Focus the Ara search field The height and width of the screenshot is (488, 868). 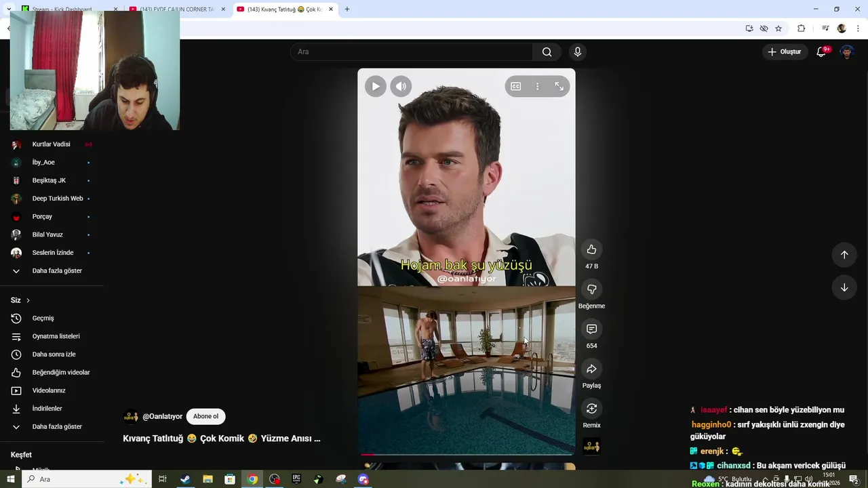(x=412, y=52)
